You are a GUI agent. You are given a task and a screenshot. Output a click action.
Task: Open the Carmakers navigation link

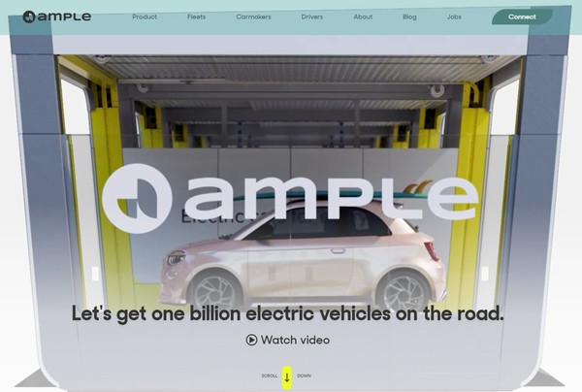tap(253, 16)
